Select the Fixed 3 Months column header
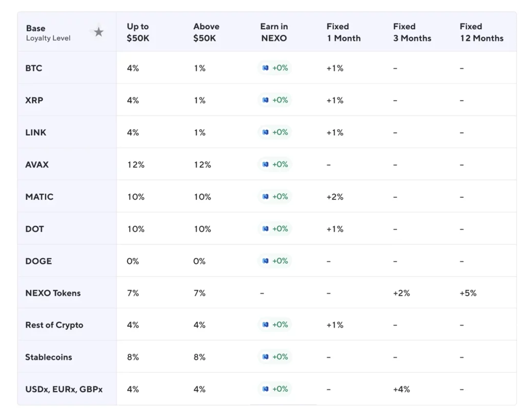 (412, 32)
